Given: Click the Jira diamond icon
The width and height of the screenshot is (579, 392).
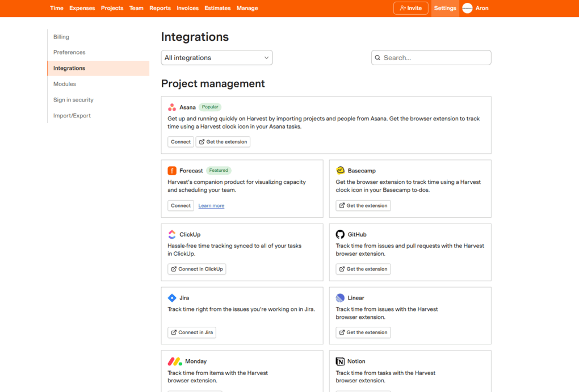Looking at the screenshot, I should pos(172,298).
